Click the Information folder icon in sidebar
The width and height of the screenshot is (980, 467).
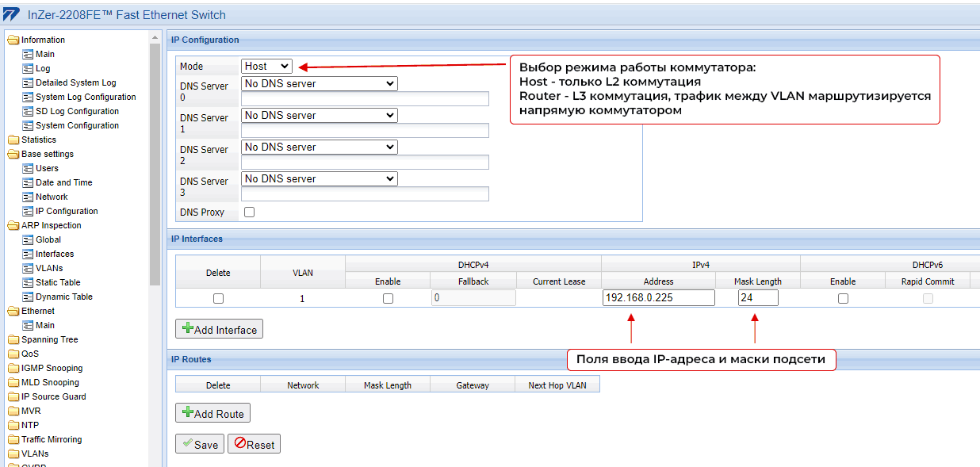13,40
